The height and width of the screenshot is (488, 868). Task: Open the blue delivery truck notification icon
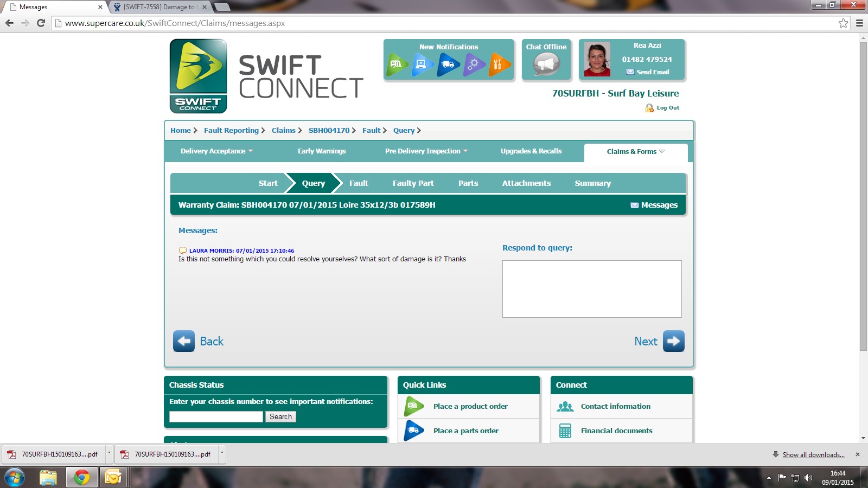(x=448, y=65)
